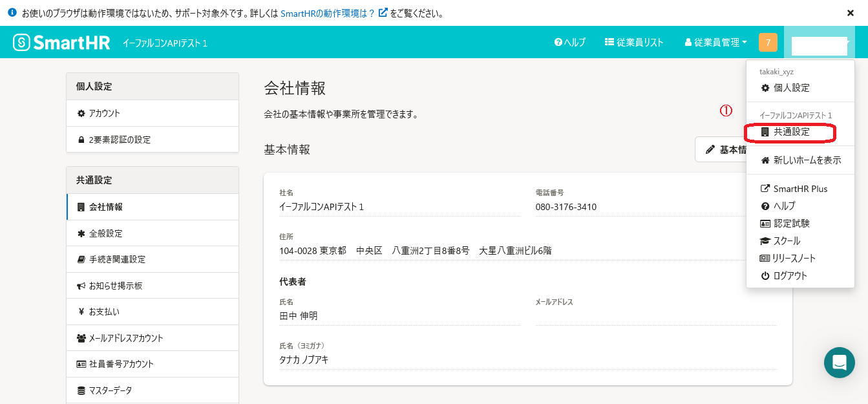
Task: Click the reading タナカ ノブアキ
Action: tap(304, 359)
